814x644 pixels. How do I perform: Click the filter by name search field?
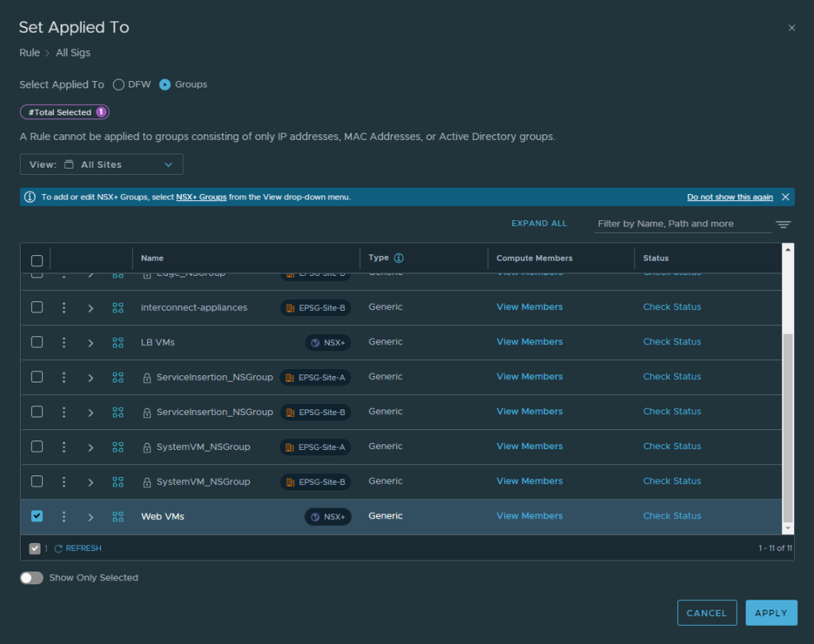tap(682, 224)
